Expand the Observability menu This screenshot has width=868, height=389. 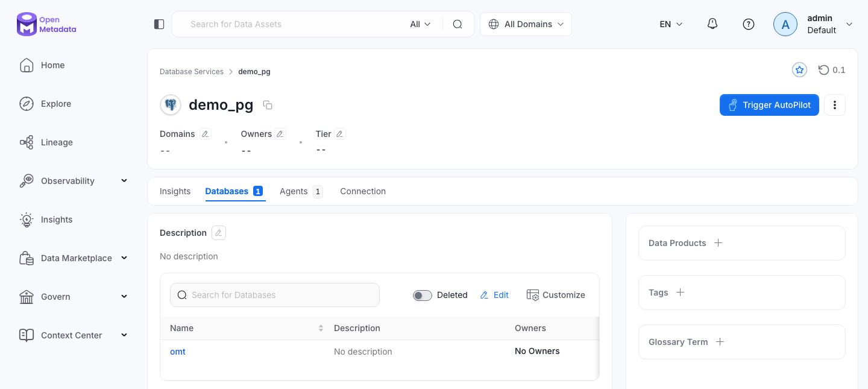[x=124, y=181]
